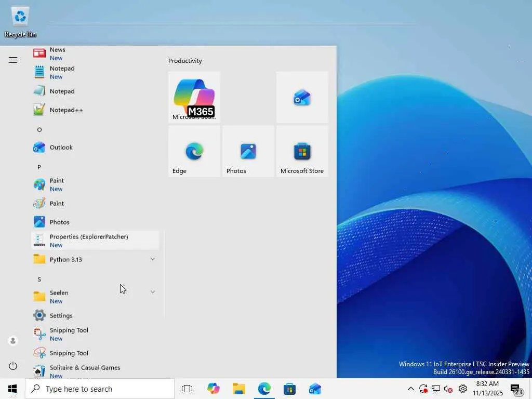Open the Recycle Bin desktop icon

click(20, 22)
